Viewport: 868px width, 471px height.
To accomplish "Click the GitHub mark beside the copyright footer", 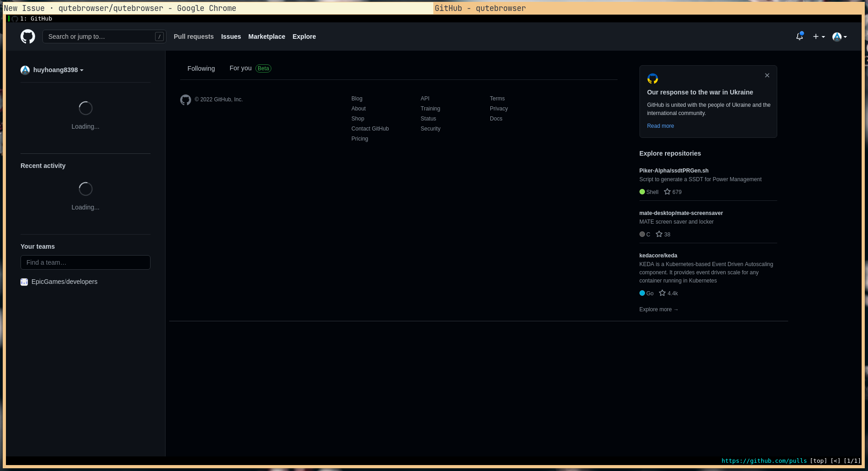I will [186, 99].
